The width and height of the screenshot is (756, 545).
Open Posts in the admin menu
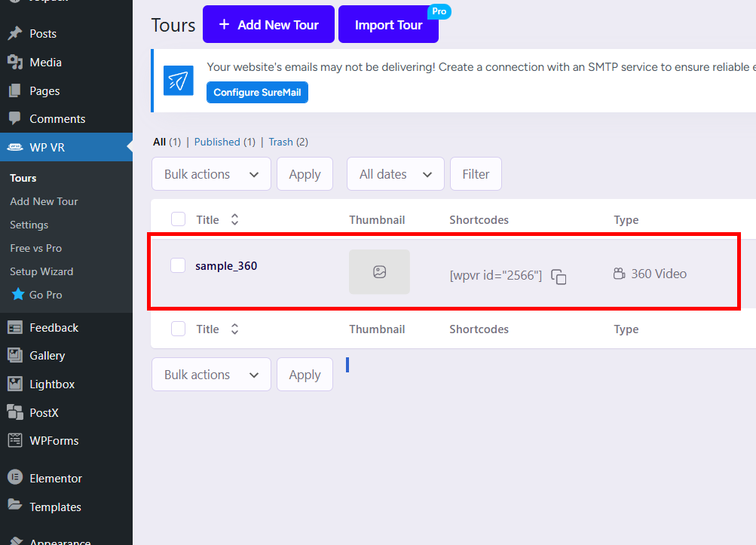click(x=43, y=34)
